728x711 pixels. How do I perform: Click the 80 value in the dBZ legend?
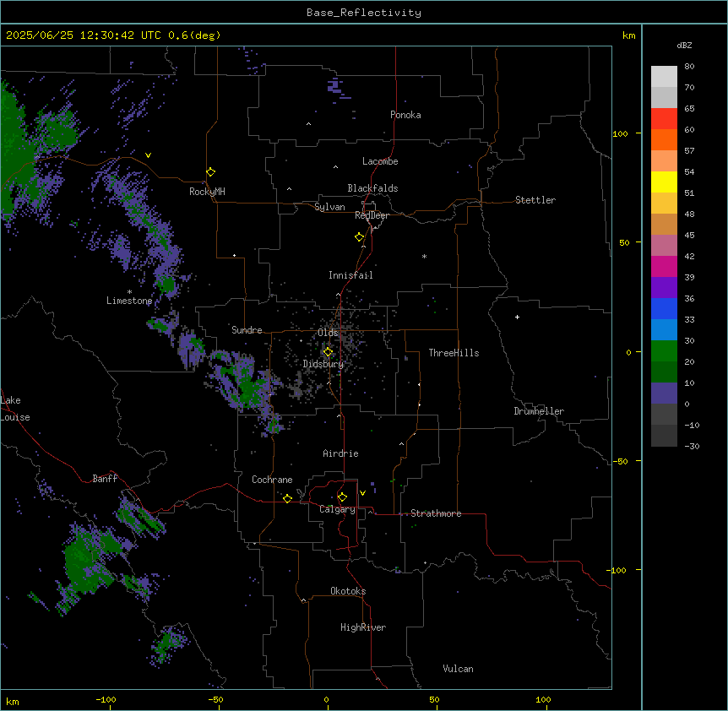pos(689,67)
